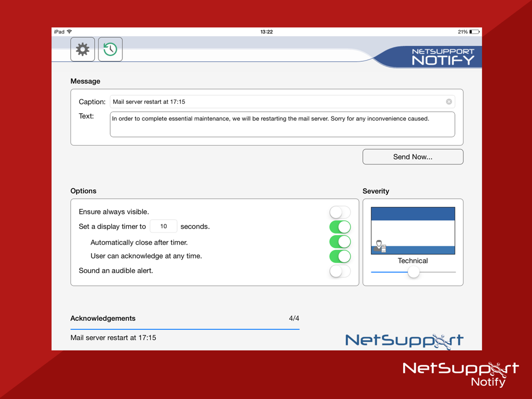Screen dimensions: 532x399
Task: Click the blue NetSupport logo in app footer
Action: pos(404,340)
